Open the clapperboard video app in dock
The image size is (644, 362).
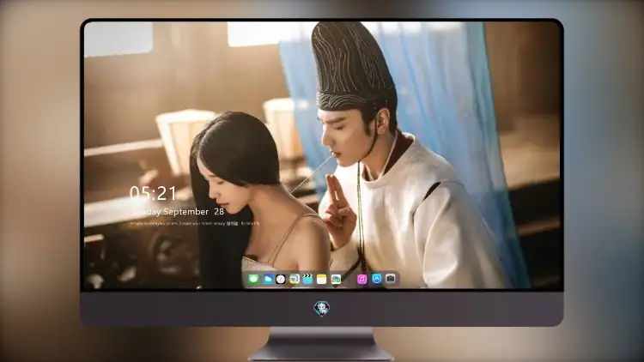[307, 280]
